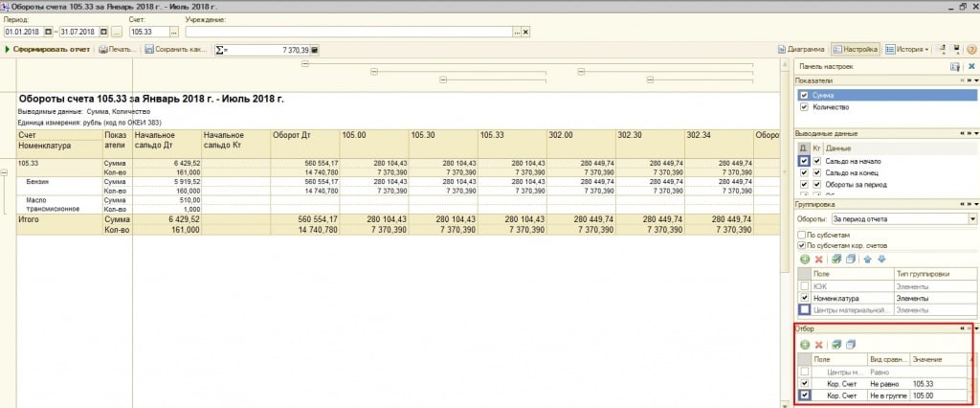Collapse the Выводимые данные section arrow

976,134
